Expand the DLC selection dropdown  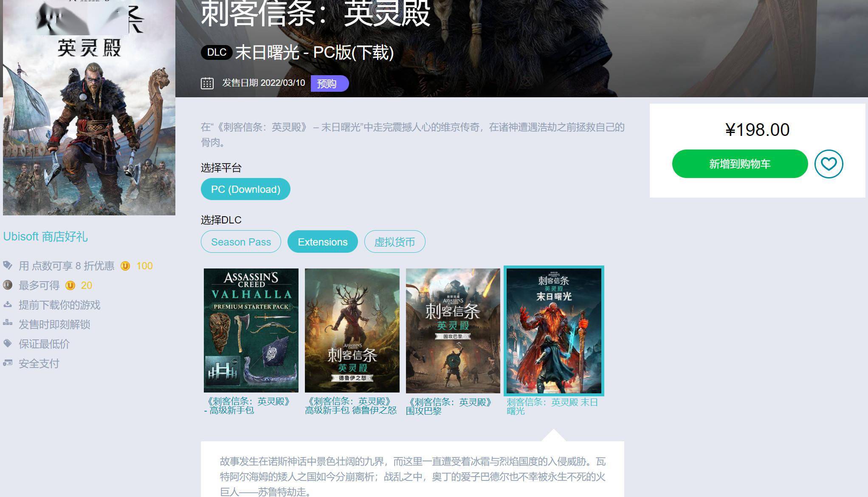(x=322, y=242)
